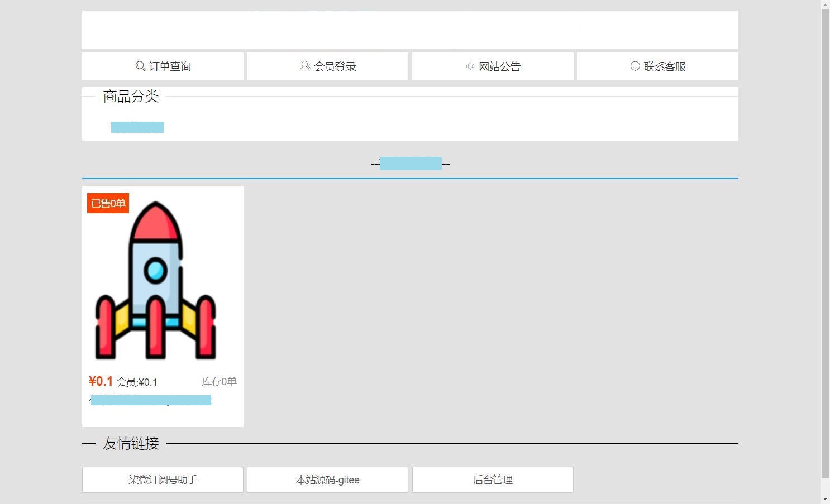
Task: Click the red ¥0.1 price
Action: tap(101, 381)
